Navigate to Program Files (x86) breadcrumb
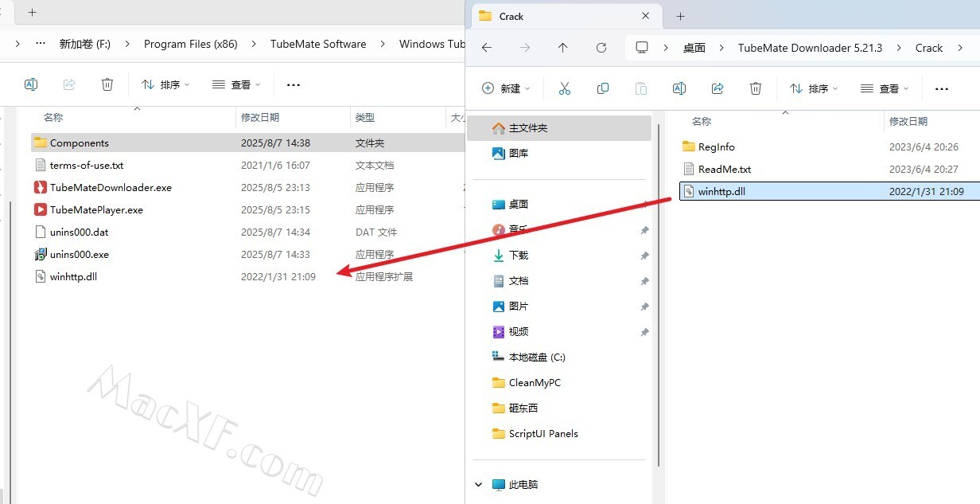The height and width of the screenshot is (504, 980). (191, 44)
